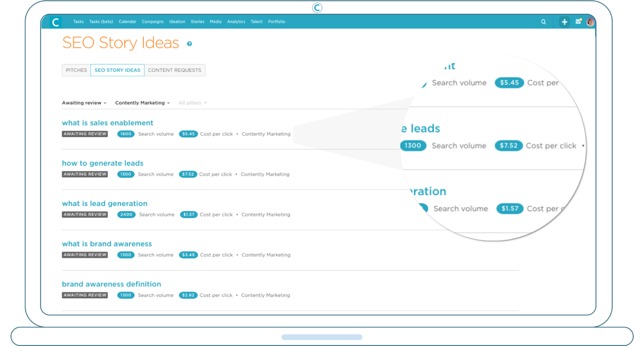Open the Campaigns menu item

click(x=153, y=22)
